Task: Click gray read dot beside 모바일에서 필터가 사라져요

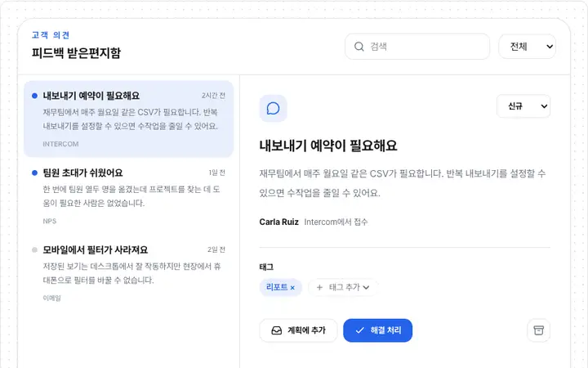Action: [x=34, y=249]
